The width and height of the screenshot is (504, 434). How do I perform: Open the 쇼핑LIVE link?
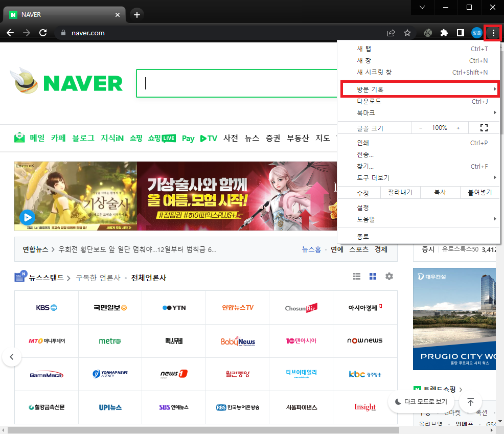click(x=162, y=138)
